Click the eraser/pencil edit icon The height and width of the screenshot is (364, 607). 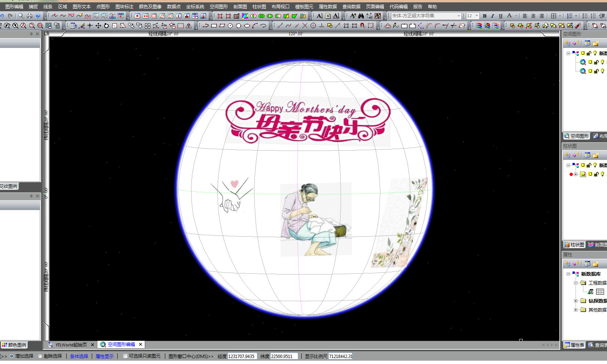(x=82, y=25)
